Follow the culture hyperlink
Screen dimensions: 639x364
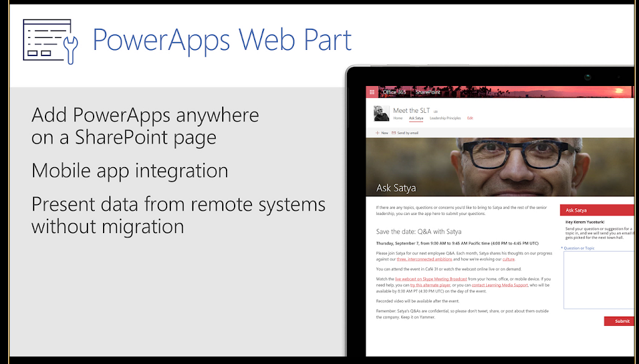pyautogui.click(x=508, y=259)
